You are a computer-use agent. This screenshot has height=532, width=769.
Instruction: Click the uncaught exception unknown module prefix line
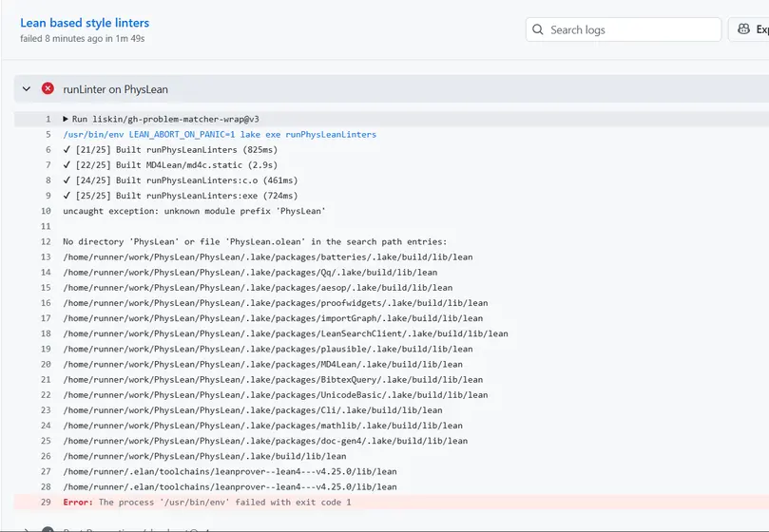coord(194,211)
